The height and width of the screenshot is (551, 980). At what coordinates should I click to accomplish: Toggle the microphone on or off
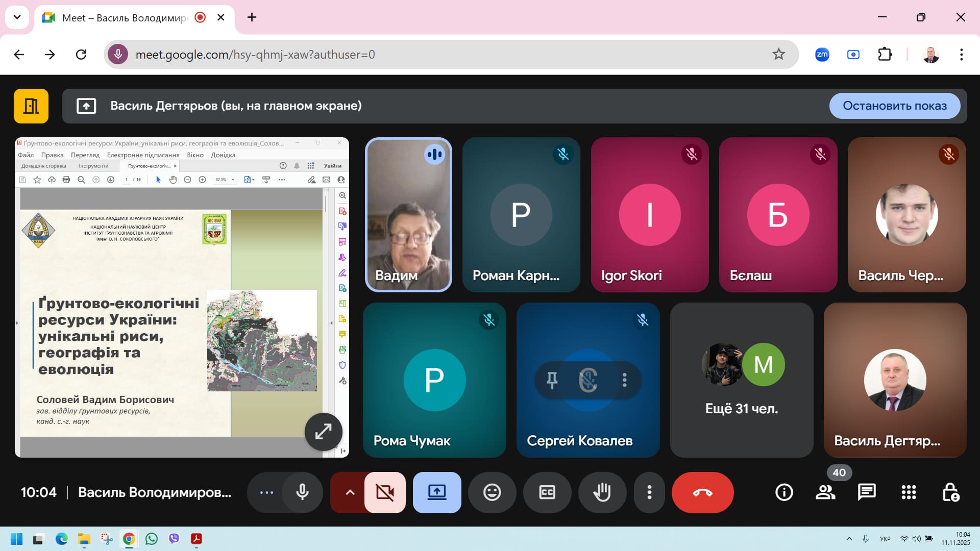tap(302, 492)
